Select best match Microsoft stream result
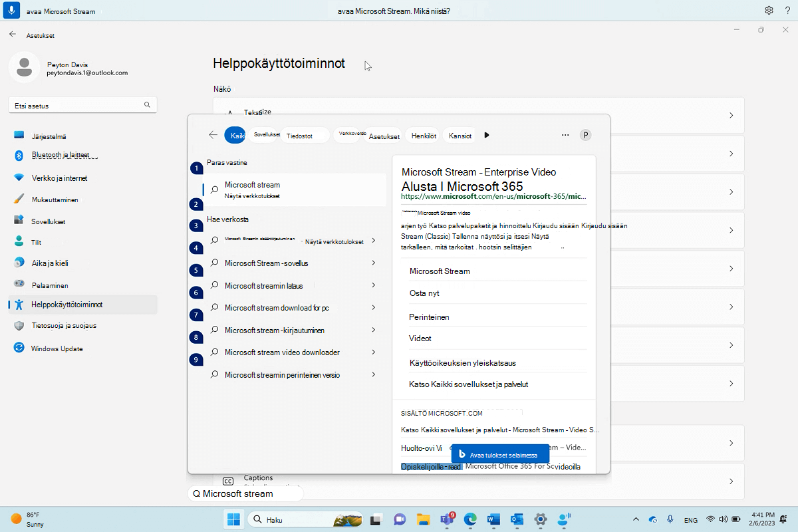Screen dimensions: 798x532 tap(295, 190)
